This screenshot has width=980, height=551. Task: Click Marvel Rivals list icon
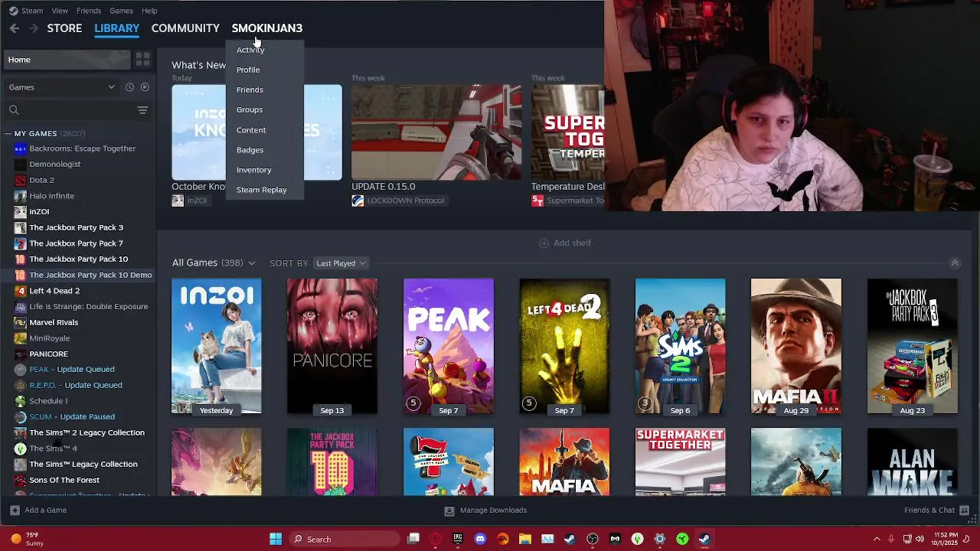21,322
